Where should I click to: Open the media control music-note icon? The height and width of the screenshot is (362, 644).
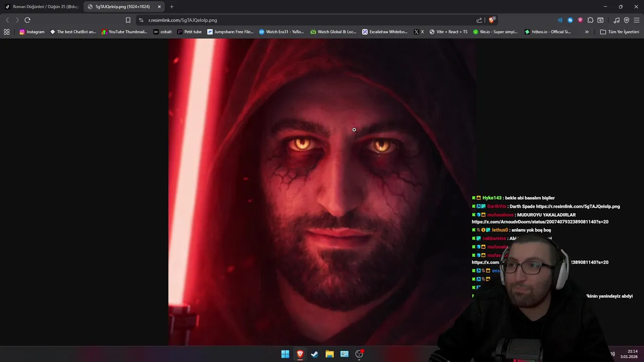616,20
